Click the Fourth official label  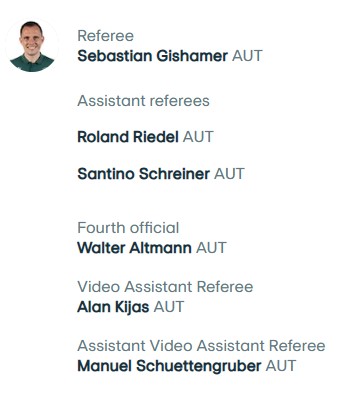(x=128, y=228)
